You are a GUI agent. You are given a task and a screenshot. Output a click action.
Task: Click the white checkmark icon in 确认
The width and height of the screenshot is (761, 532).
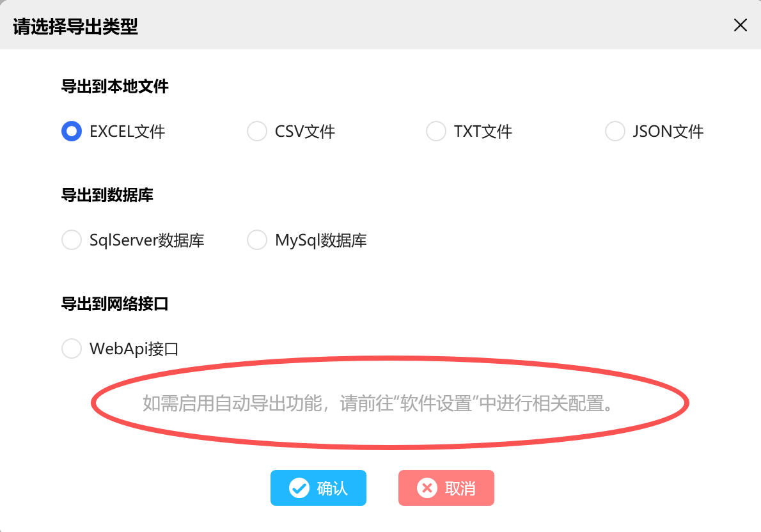[299, 488]
